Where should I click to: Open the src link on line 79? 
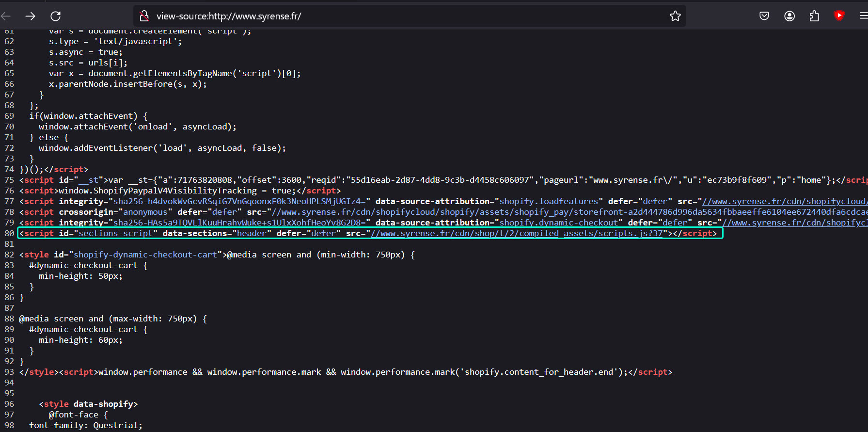click(x=795, y=223)
